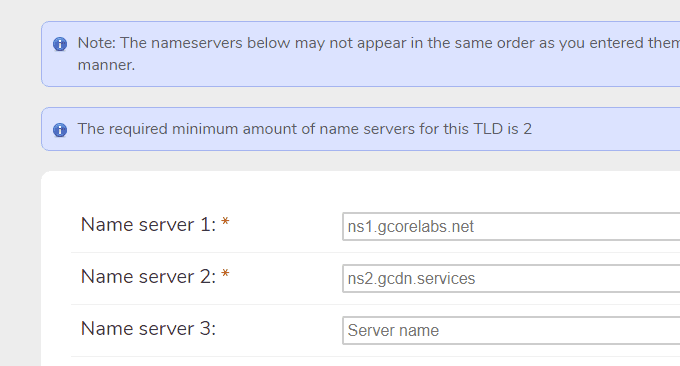Viewport: 680px width, 366px height.
Task: Click the note text about nameserver order
Action: [379, 54]
